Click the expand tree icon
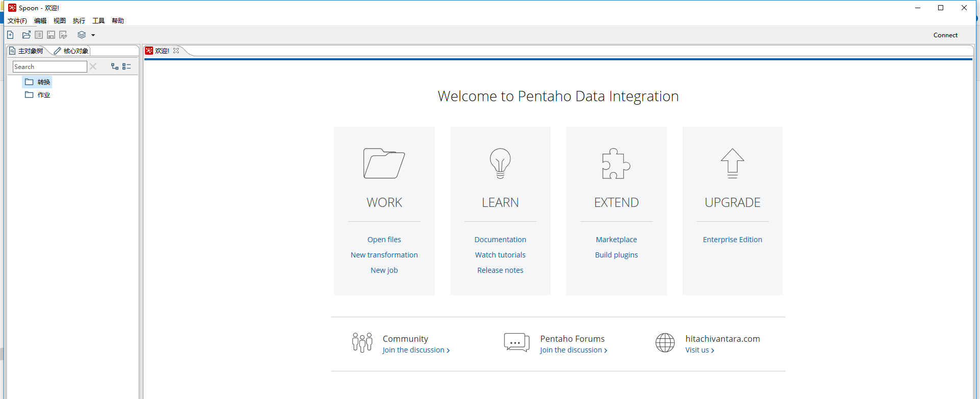The height and width of the screenshot is (399, 980). (115, 66)
